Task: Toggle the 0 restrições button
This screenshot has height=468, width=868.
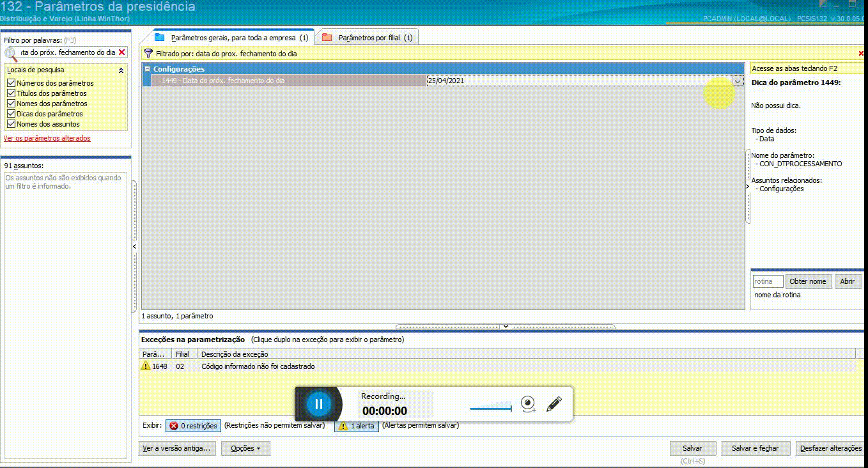Action: pos(193,426)
